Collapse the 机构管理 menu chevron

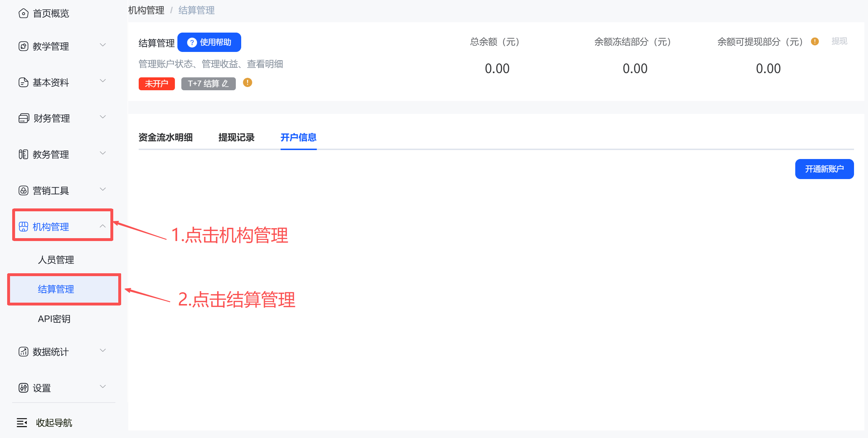pyautogui.click(x=103, y=226)
